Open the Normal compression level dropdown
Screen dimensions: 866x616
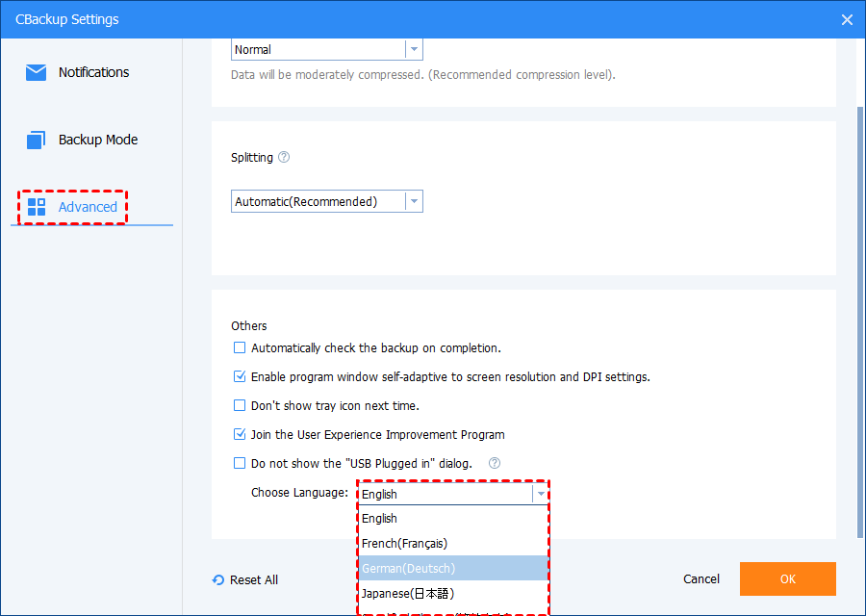(414, 50)
